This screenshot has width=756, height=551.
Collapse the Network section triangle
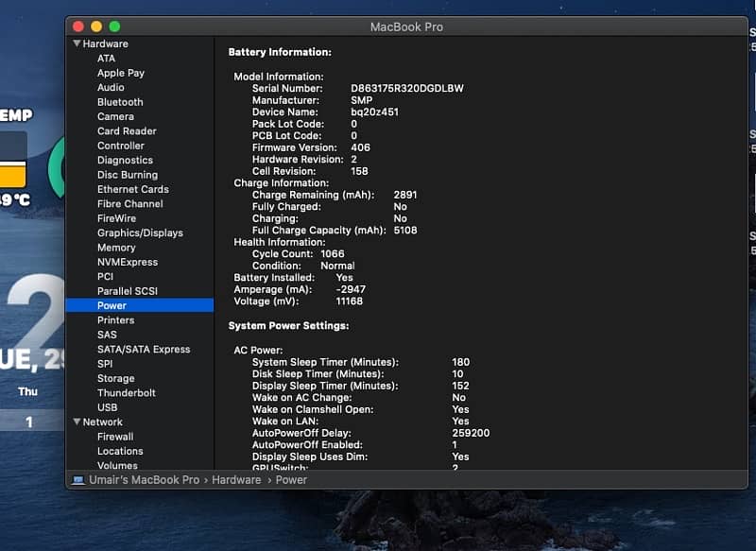pyautogui.click(x=77, y=422)
